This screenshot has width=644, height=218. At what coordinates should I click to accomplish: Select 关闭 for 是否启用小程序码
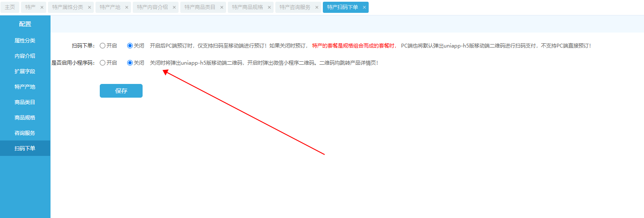pos(130,63)
